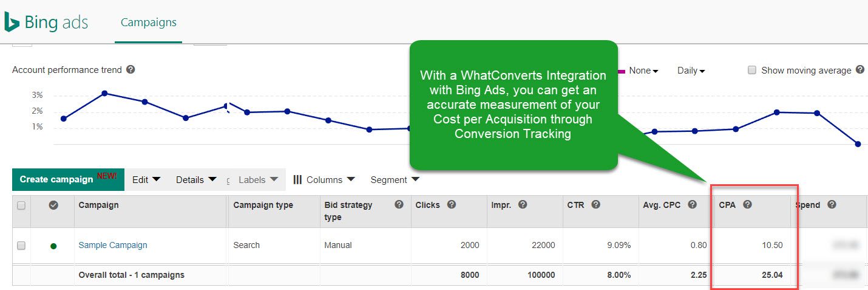
Task: Switch to the Campaigns tab
Action: click(x=149, y=22)
